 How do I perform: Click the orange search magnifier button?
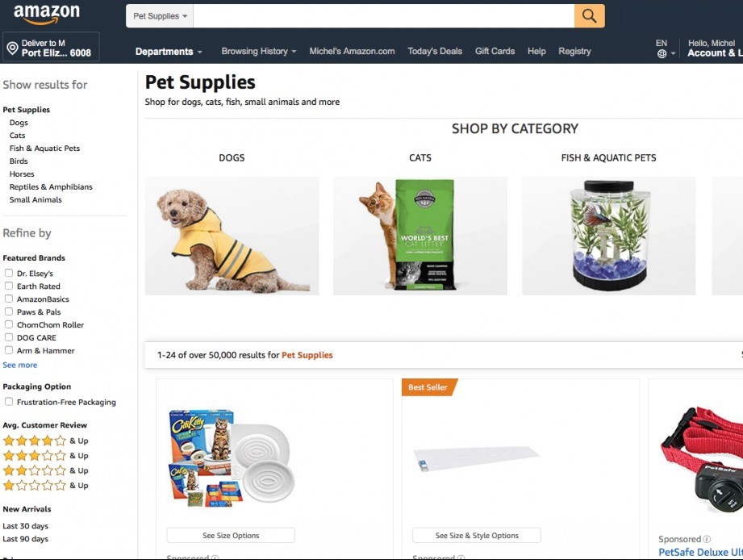[x=589, y=16]
